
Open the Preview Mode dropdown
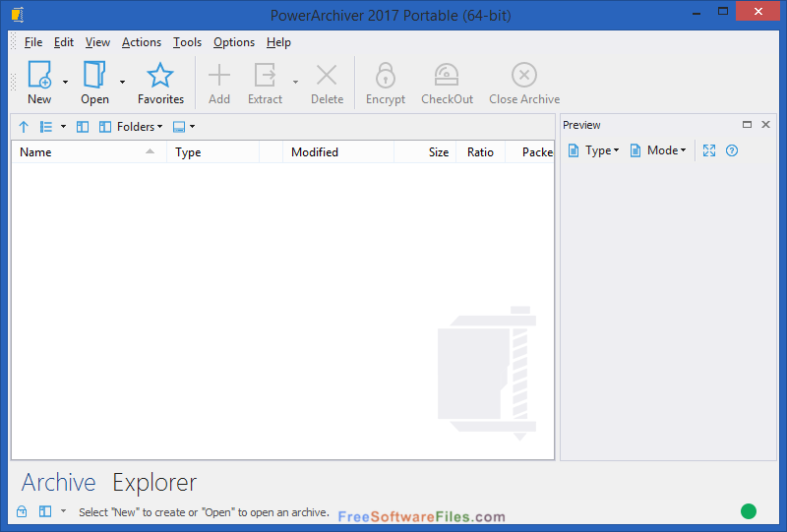coord(657,150)
